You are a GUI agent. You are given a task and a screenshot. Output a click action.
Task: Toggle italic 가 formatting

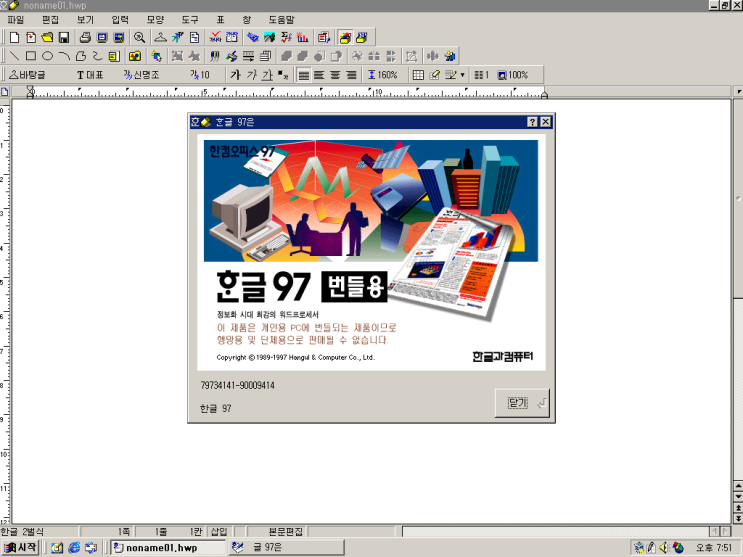pos(252,75)
